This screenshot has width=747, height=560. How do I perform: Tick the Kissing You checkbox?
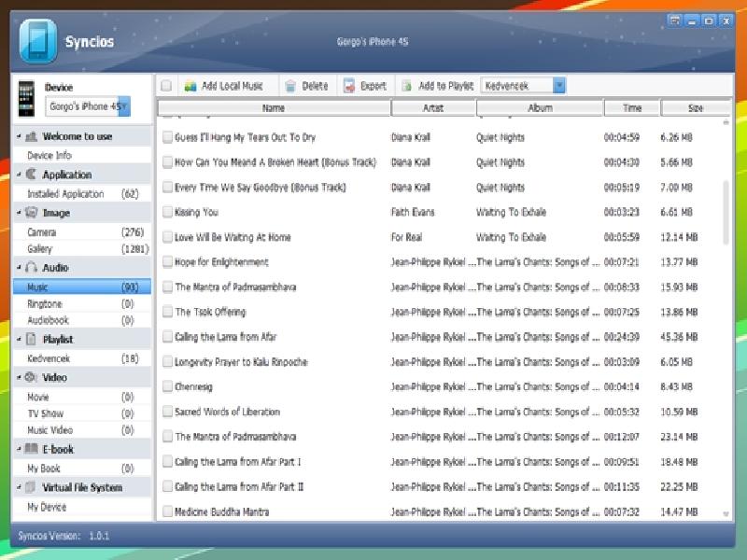pyautogui.click(x=167, y=212)
